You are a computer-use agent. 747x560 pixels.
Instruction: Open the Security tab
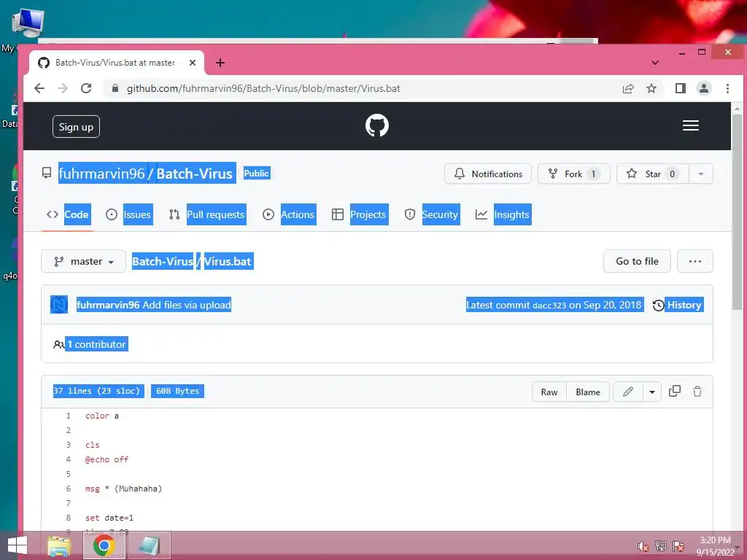click(432, 215)
